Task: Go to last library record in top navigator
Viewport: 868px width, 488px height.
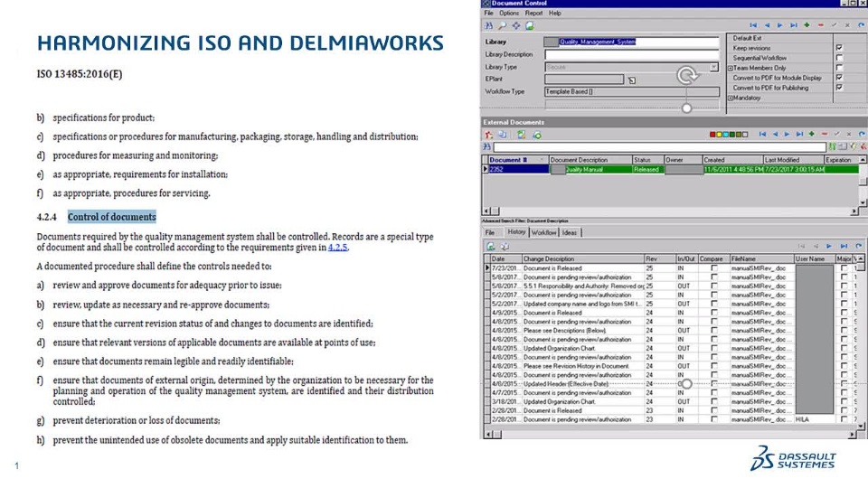Action: click(x=794, y=25)
